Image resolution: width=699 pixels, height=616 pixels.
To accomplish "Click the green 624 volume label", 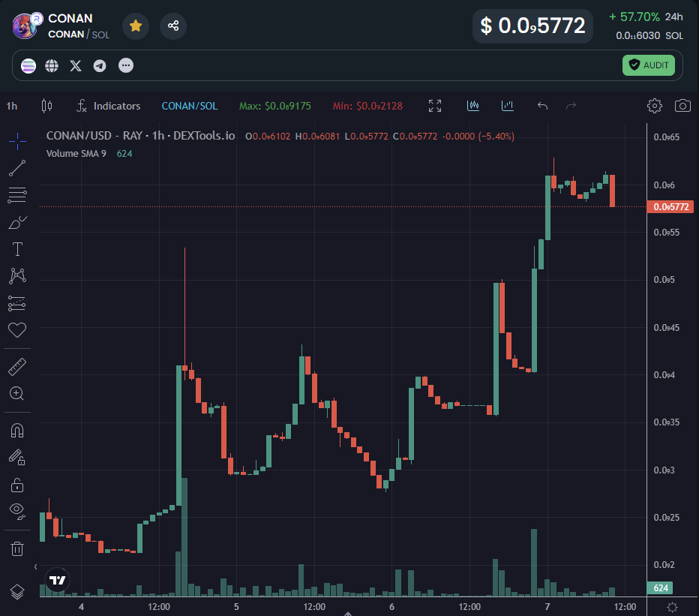I will pos(660,588).
